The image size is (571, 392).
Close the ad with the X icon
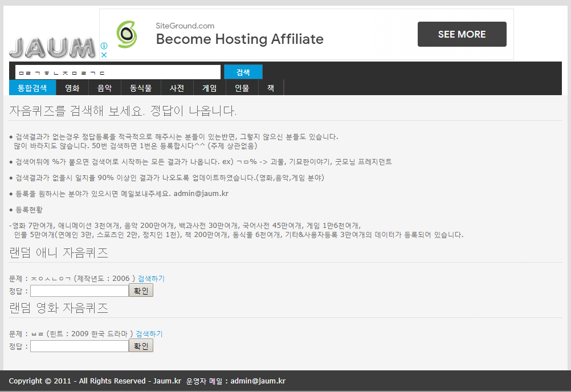pyautogui.click(x=104, y=55)
